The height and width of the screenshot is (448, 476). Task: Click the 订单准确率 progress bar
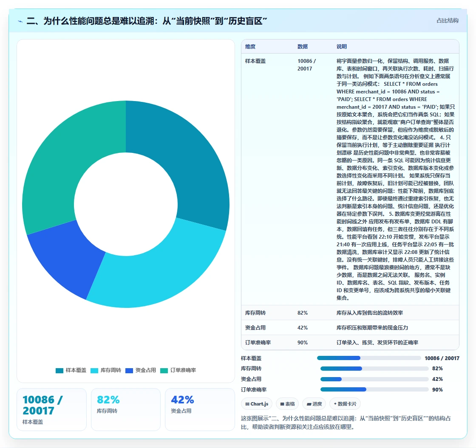pos(374,389)
